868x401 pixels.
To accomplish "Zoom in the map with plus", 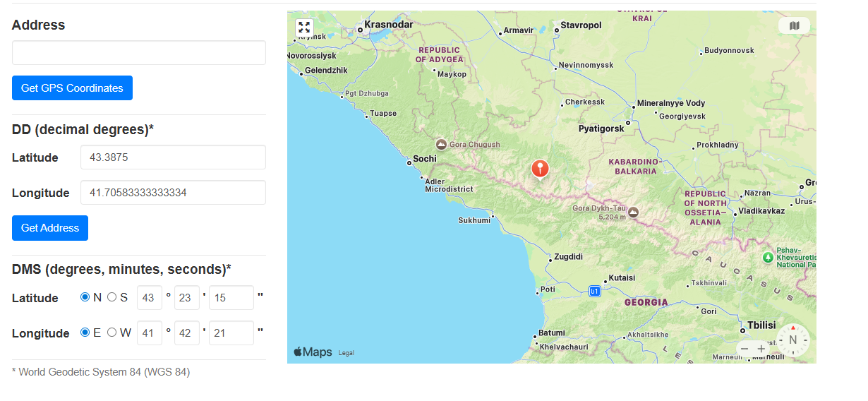I will click(761, 349).
